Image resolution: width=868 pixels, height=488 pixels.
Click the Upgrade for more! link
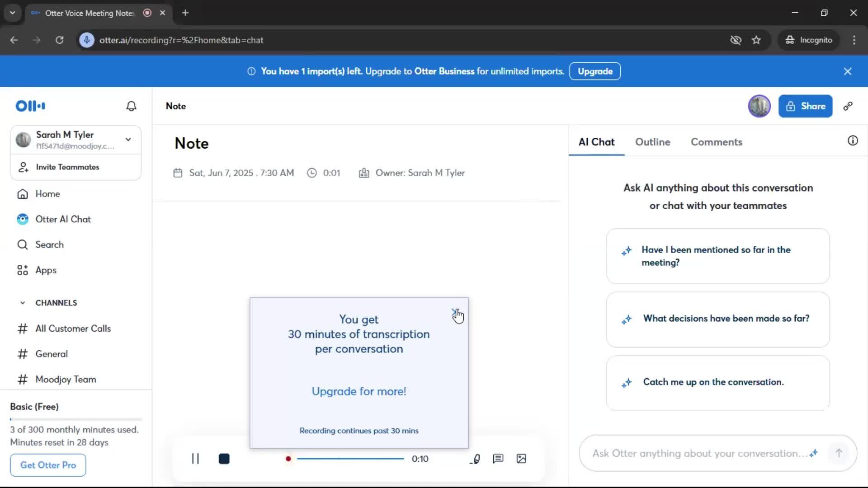point(359,391)
